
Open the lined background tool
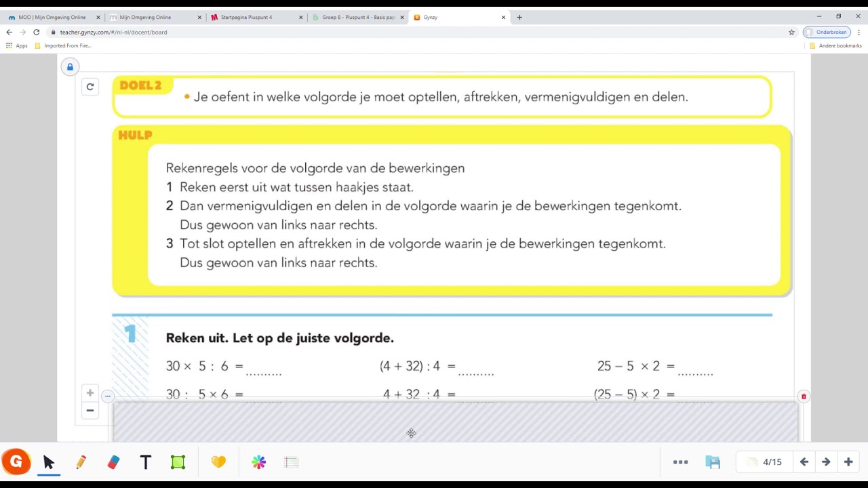[292, 462]
